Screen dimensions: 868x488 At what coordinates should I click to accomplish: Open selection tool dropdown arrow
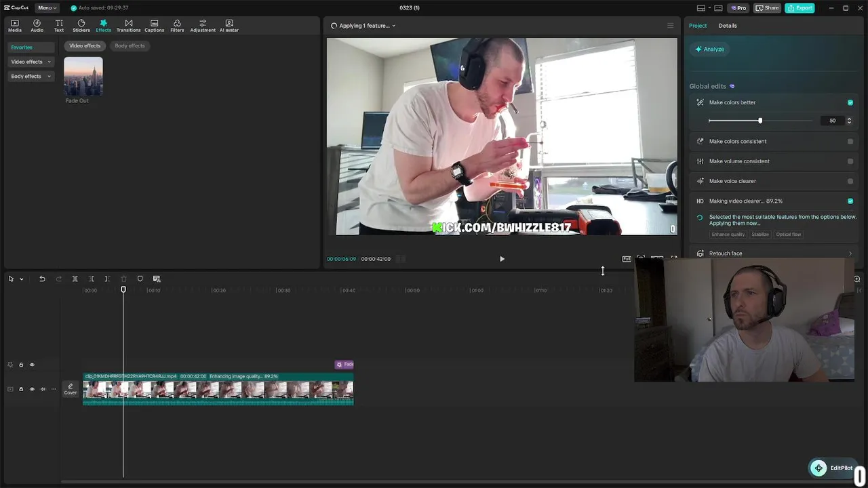tap(22, 279)
